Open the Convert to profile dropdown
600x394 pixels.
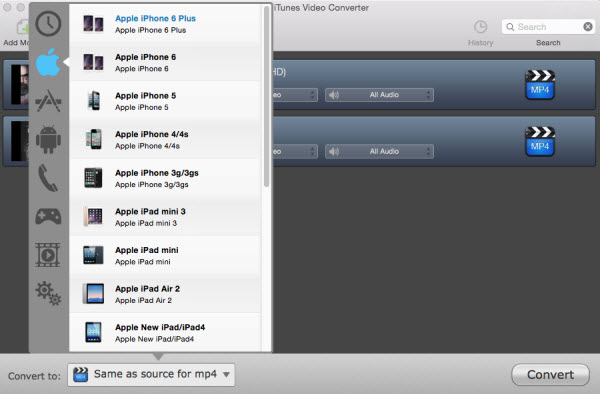coord(151,374)
